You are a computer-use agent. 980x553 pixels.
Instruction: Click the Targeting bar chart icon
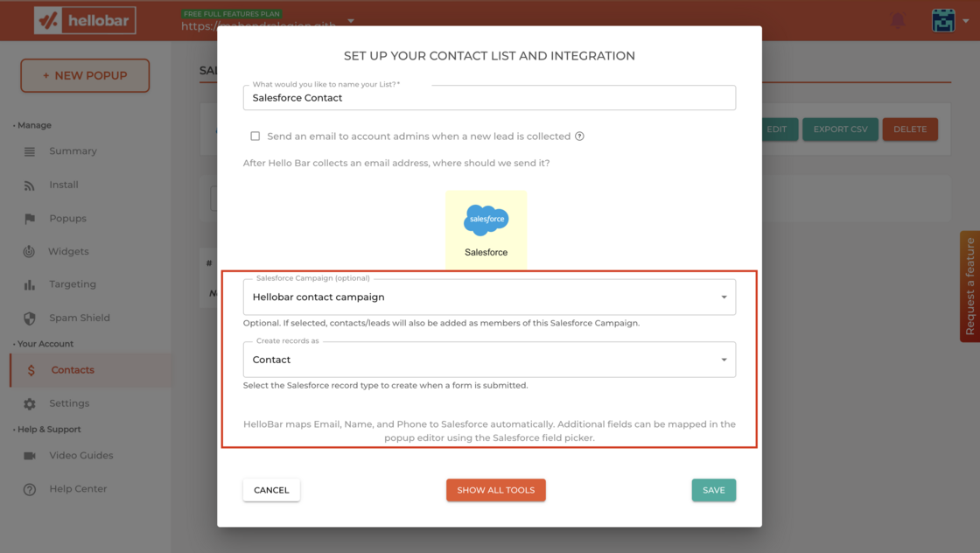coord(30,285)
